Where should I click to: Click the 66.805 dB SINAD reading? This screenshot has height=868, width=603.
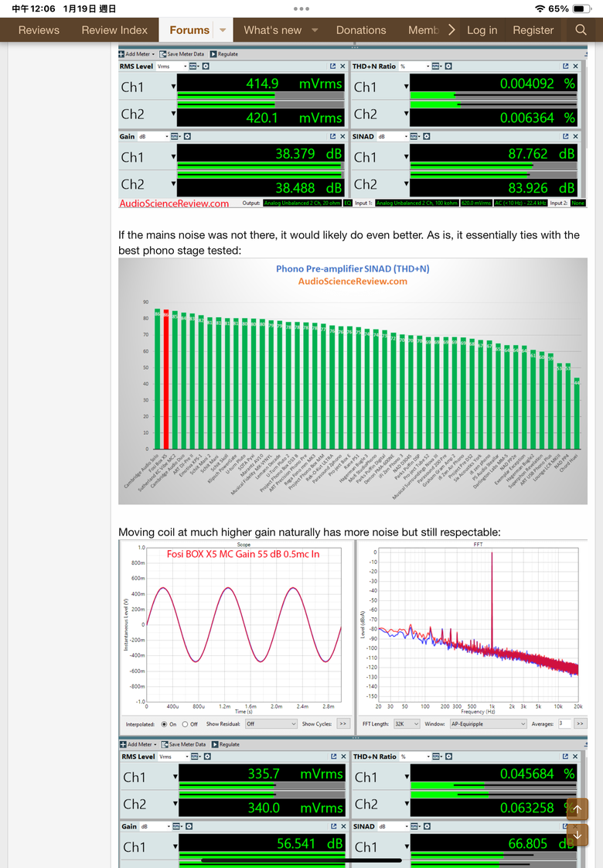(541, 843)
